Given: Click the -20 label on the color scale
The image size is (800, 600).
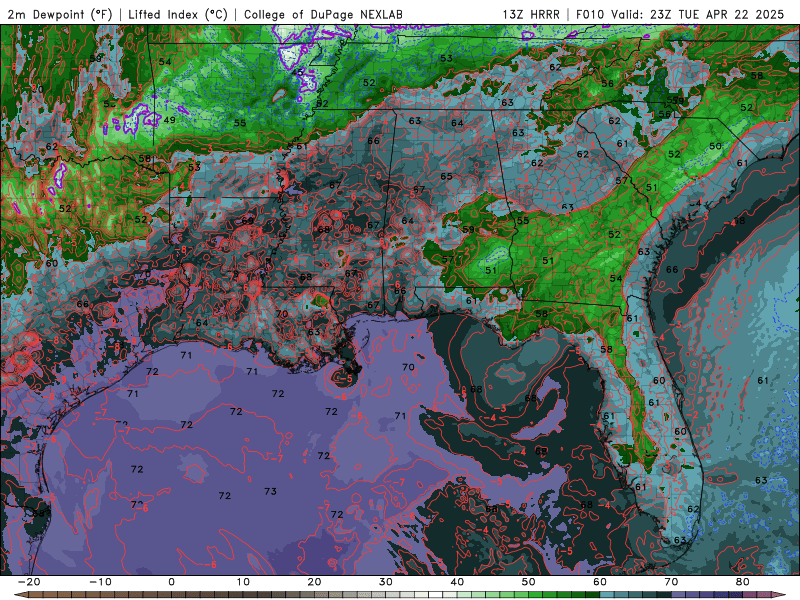Looking at the screenshot, I should click(28, 582).
